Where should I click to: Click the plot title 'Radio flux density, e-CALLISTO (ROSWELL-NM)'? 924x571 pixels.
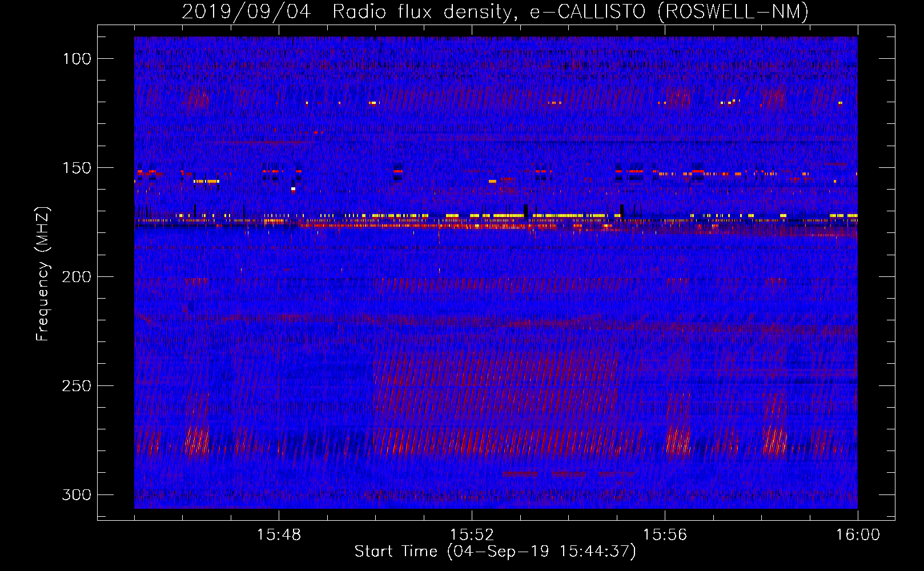pyautogui.click(x=571, y=11)
